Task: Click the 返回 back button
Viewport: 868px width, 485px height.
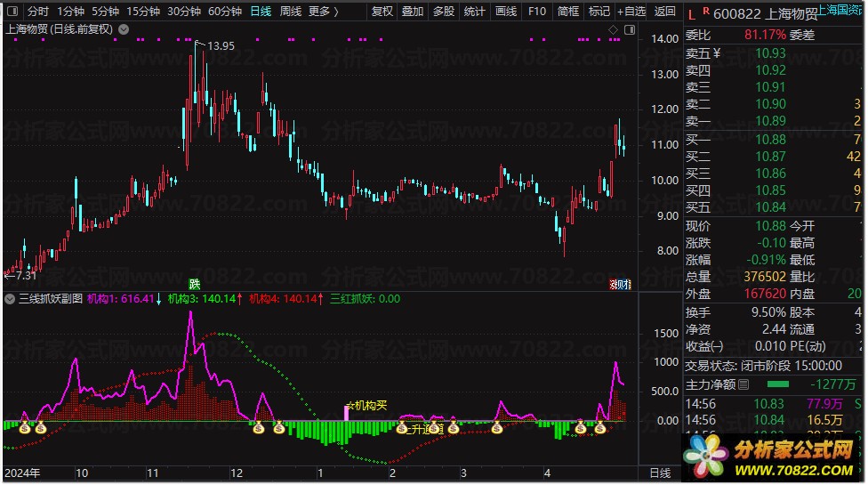Action: 665,11
